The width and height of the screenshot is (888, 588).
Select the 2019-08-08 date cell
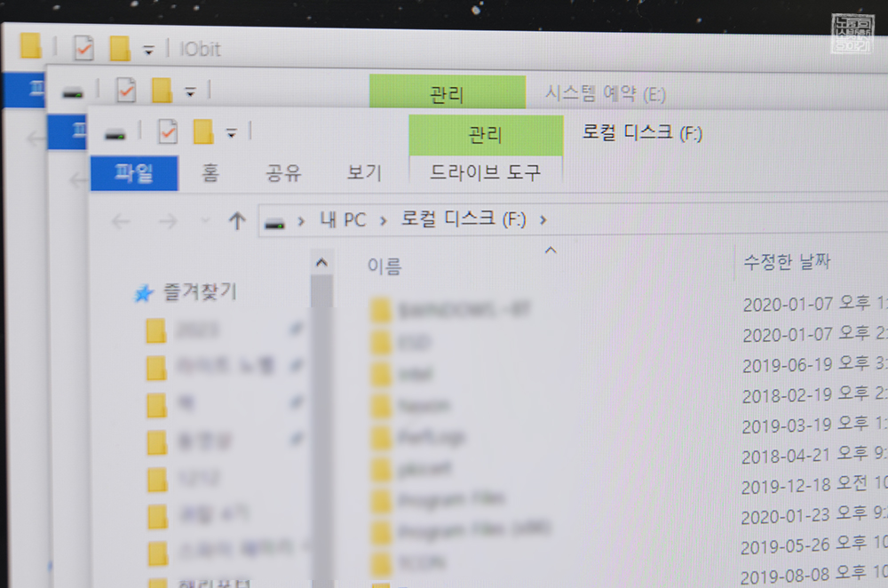pos(813,576)
